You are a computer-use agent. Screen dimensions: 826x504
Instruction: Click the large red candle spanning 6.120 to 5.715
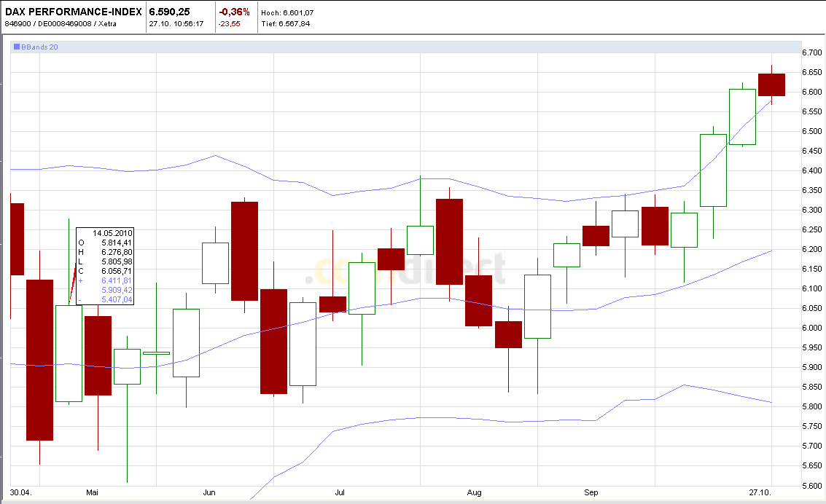(39, 360)
